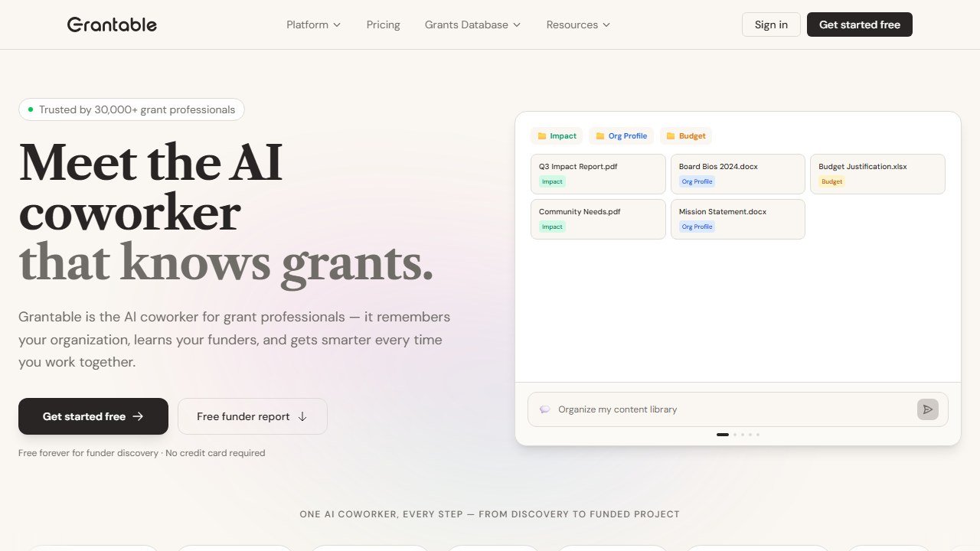Click the chat bubble icon in input
980x551 pixels.
545,409
